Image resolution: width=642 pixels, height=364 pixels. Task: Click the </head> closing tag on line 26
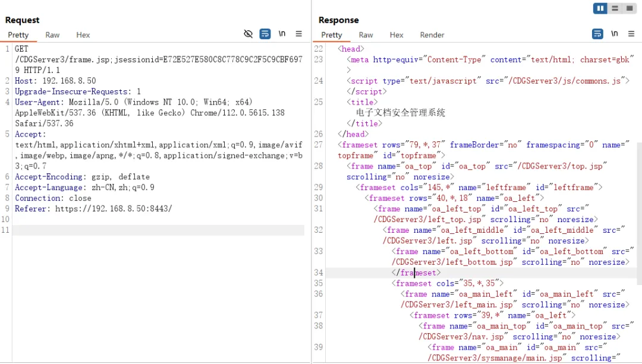tap(353, 134)
